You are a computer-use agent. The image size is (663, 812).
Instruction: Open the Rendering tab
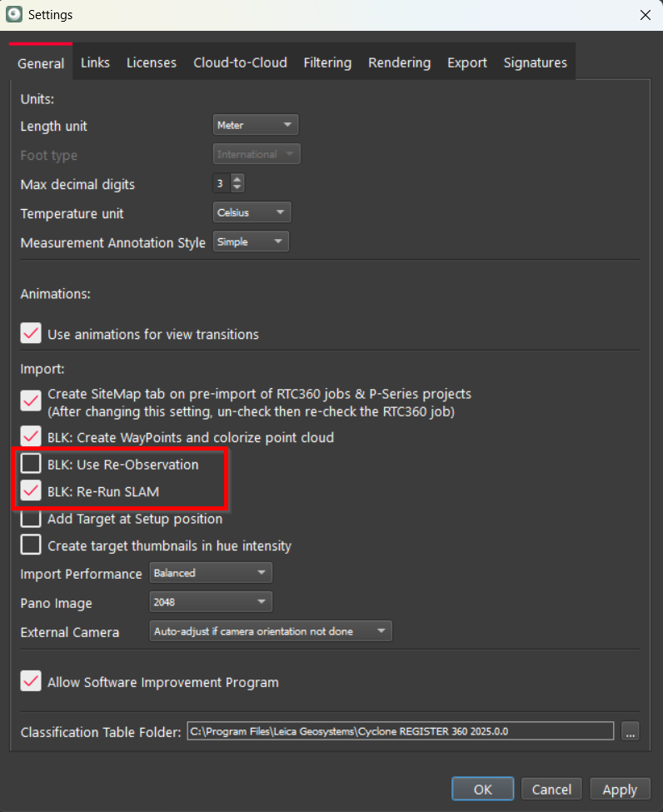(x=399, y=62)
